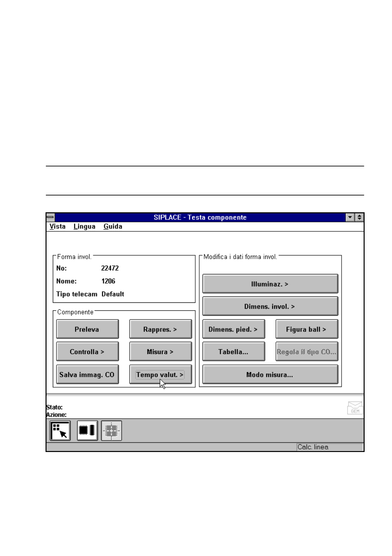Click the greyed crosshair component icon

pyautogui.click(x=112, y=431)
